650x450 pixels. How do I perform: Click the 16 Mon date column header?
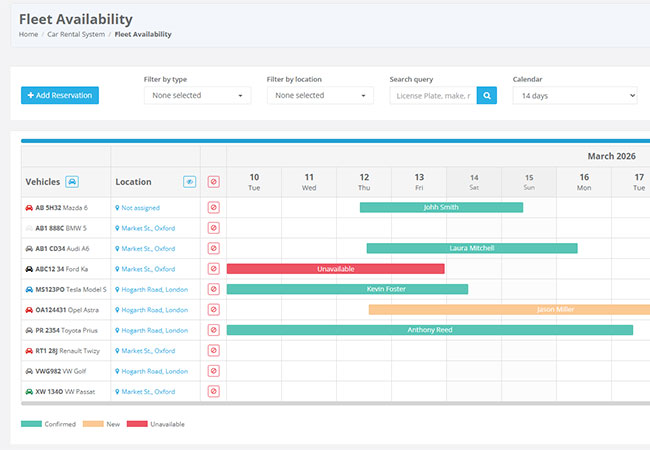(x=584, y=182)
